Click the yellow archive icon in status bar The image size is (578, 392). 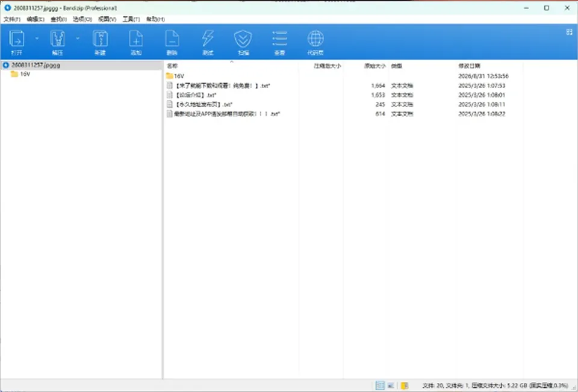coord(405,385)
